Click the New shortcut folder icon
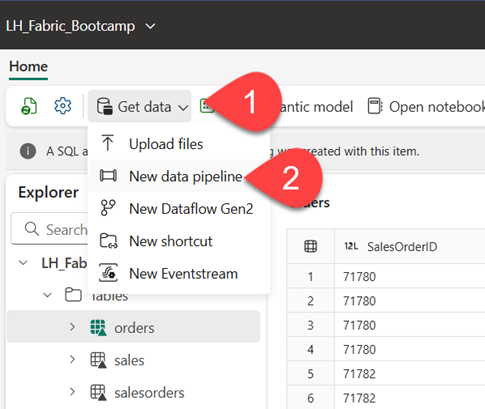 click(108, 241)
